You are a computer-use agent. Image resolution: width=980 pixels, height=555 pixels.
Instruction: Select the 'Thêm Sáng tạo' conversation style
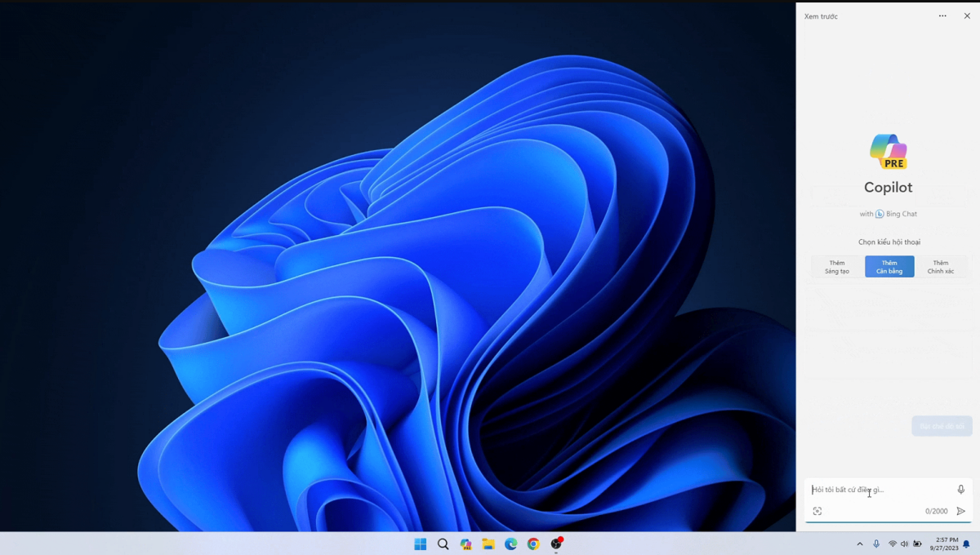pyautogui.click(x=837, y=267)
